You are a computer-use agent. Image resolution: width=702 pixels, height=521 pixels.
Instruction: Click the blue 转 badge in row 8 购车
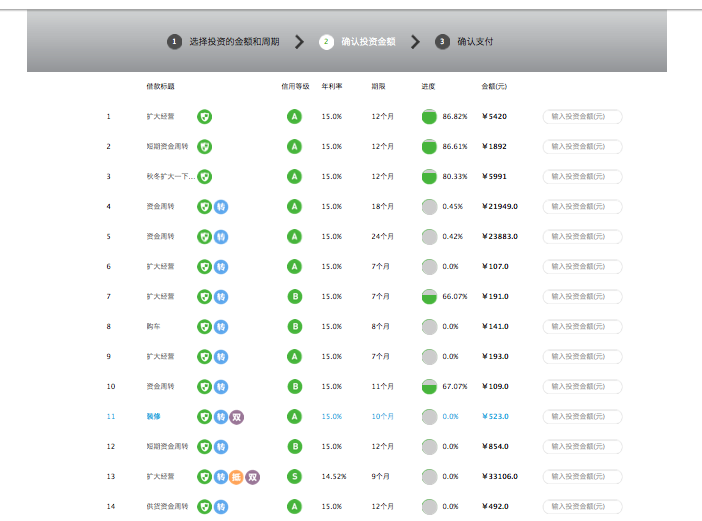click(221, 327)
